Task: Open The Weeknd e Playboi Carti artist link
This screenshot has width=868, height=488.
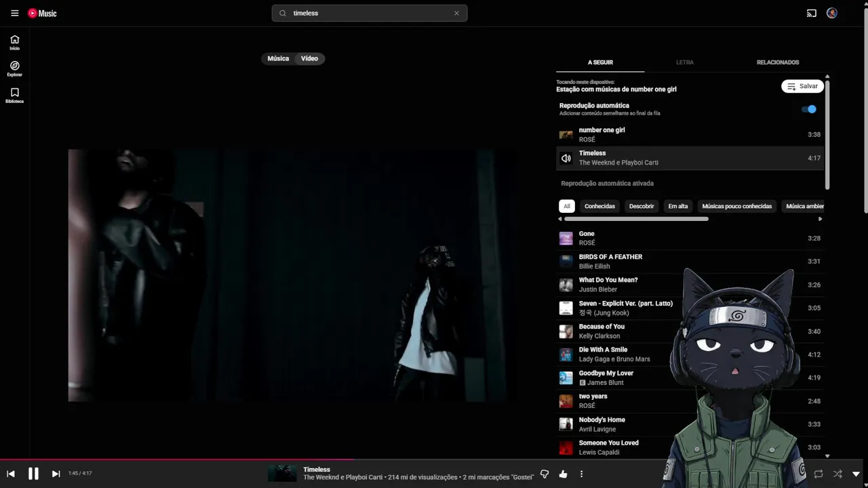Action: coord(342,478)
